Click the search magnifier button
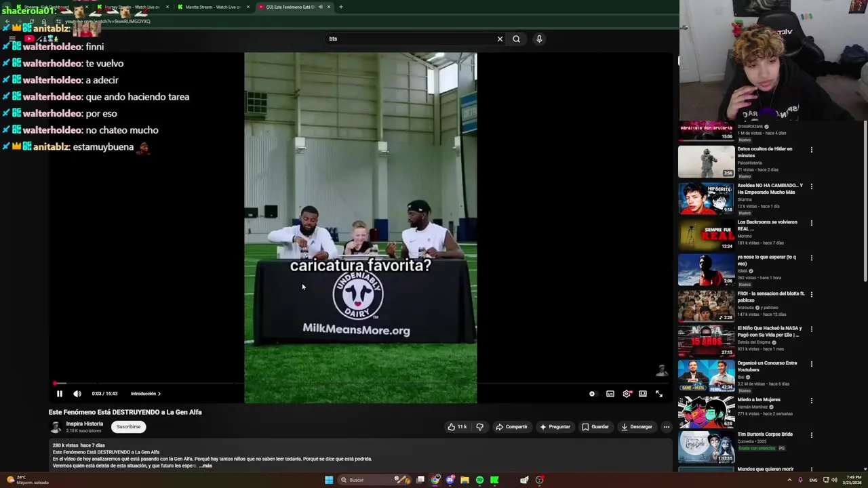Viewport: 868px width, 488px height. point(516,39)
